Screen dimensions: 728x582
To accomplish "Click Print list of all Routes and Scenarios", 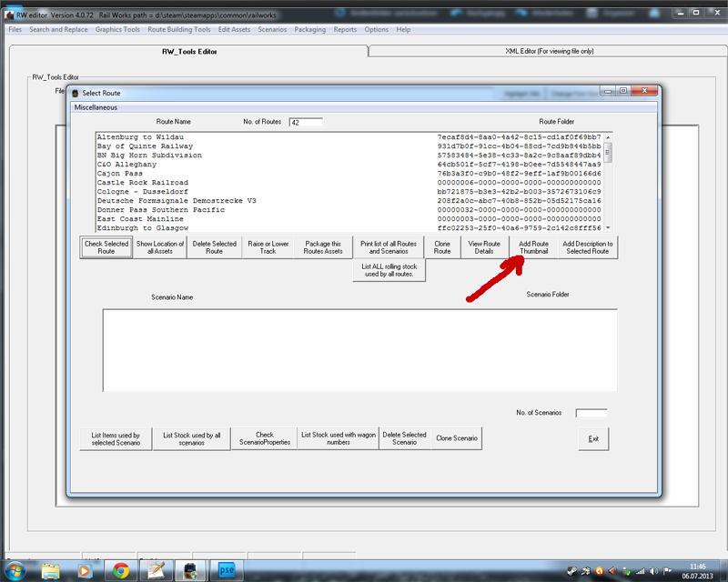I will click(x=389, y=247).
